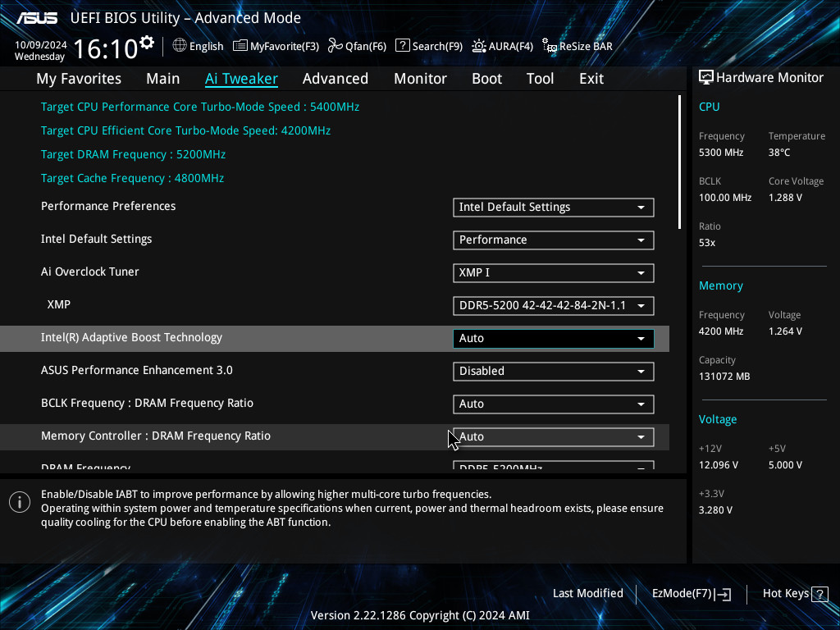Select Intel(R) Adaptive Boost Technology label
The width and height of the screenshot is (840, 630).
(131, 337)
